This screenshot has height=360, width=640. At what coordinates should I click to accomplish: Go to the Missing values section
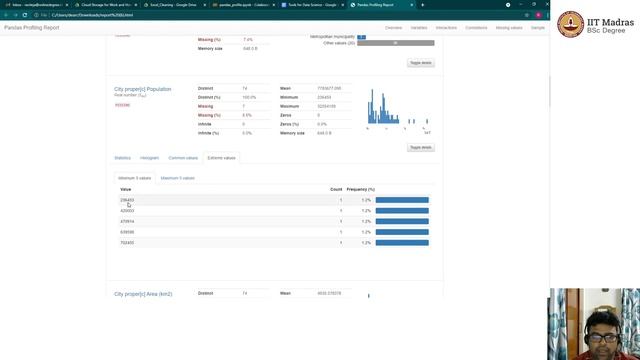point(509,28)
